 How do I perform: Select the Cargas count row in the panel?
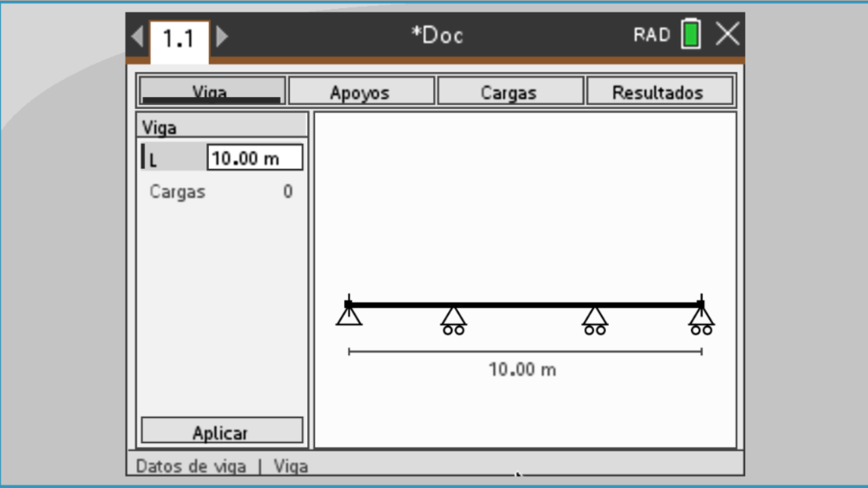[x=222, y=192]
